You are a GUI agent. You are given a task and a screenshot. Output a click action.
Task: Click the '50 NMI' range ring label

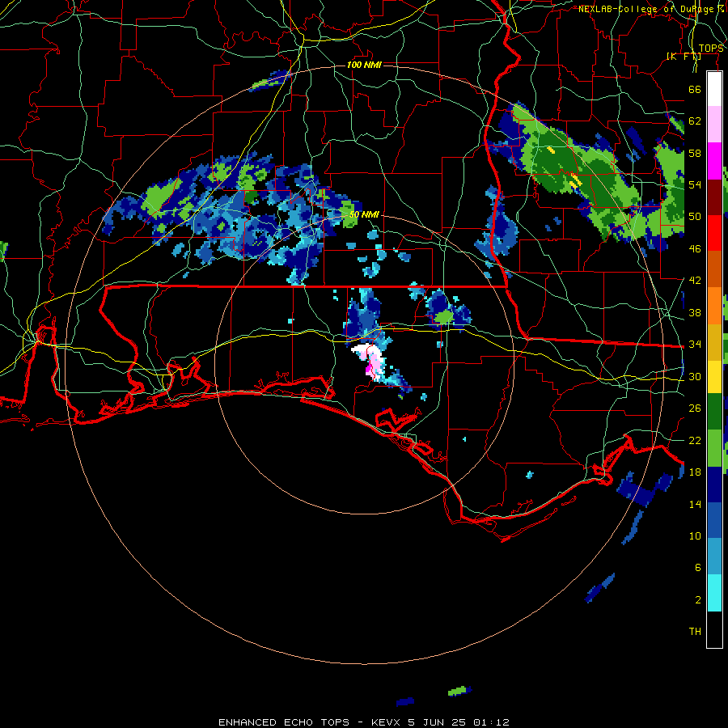click(364, 214)
